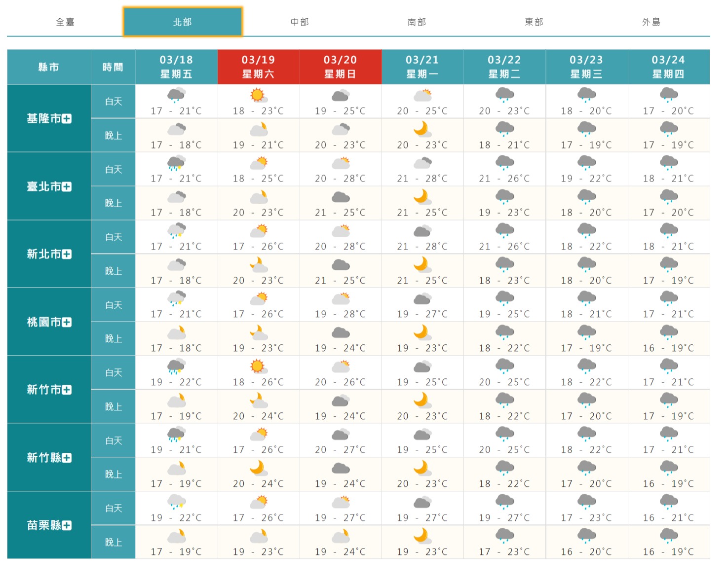The image size is (728, 583).
Task: Click rain cloud icon for 苗栗縣 03/24 night
Action: (x=668, y=536)
